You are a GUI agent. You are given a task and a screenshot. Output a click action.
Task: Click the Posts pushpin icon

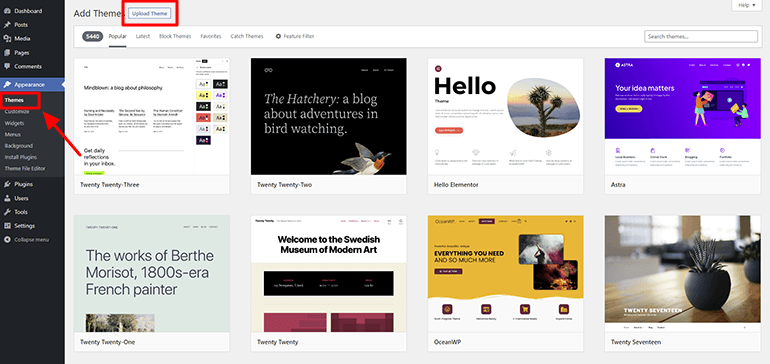[x=7, y=25]
